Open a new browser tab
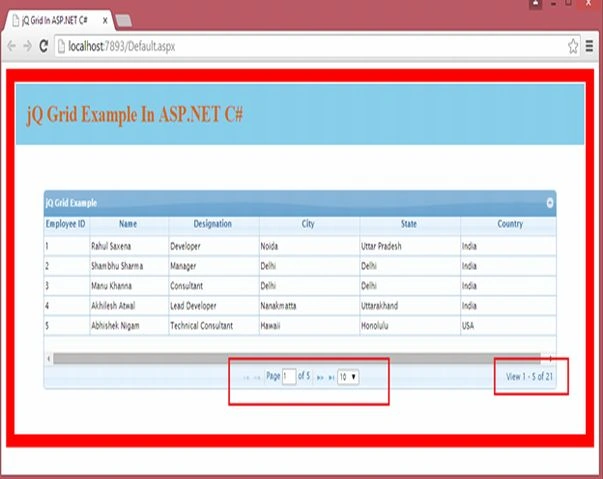 pyautogui.click(x=124, y=21)
